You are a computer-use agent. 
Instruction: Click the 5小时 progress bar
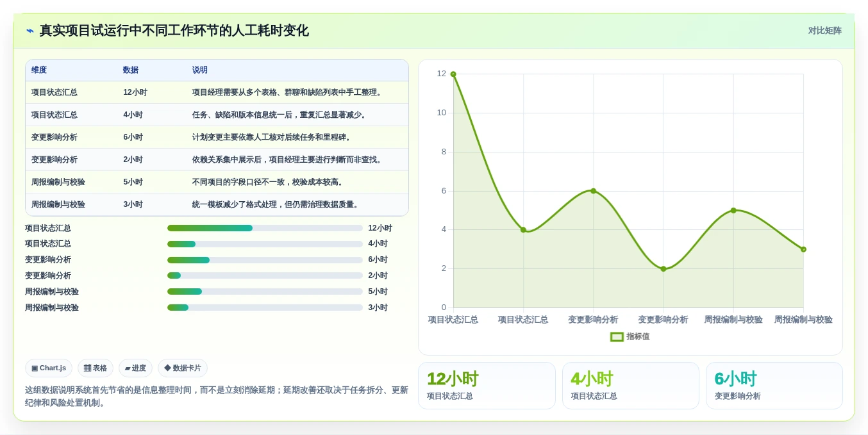click(x=265, y=291)
